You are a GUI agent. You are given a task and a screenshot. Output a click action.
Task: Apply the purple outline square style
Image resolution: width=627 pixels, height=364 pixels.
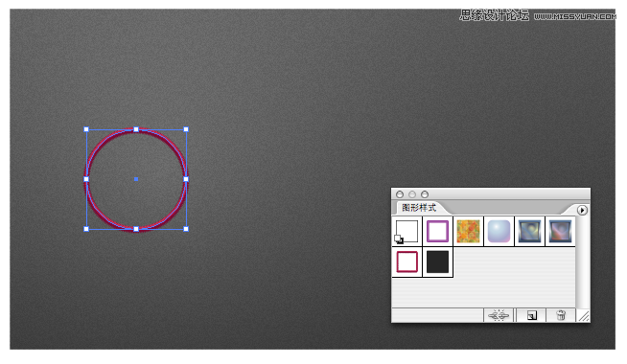click(x=437, y=232)
